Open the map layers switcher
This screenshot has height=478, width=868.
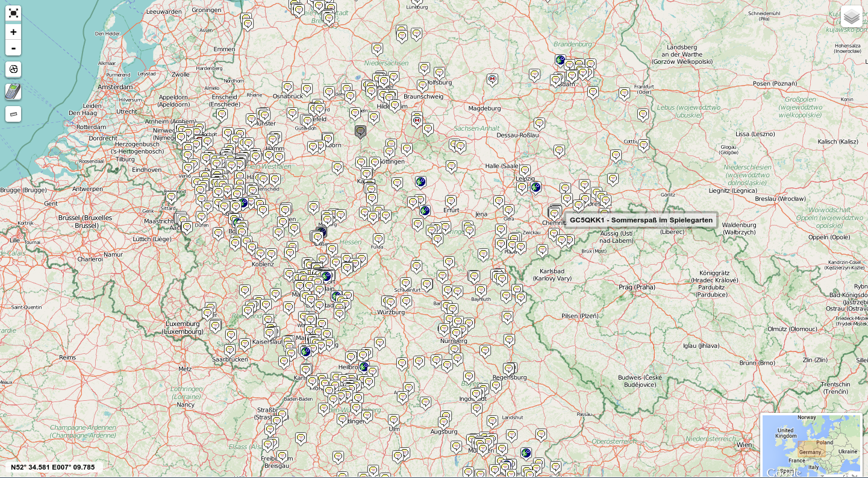coord(852,16)
